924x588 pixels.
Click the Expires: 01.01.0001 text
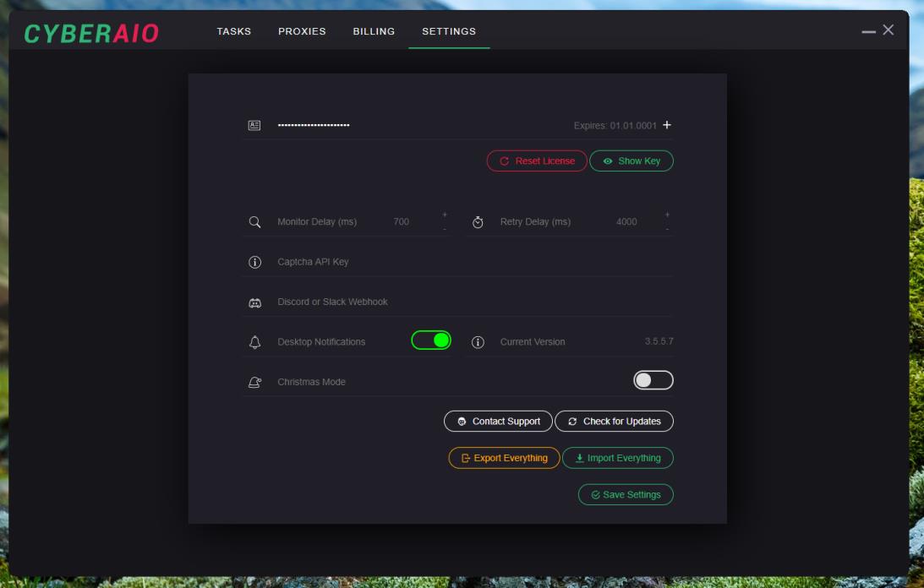tap(615, 126)
